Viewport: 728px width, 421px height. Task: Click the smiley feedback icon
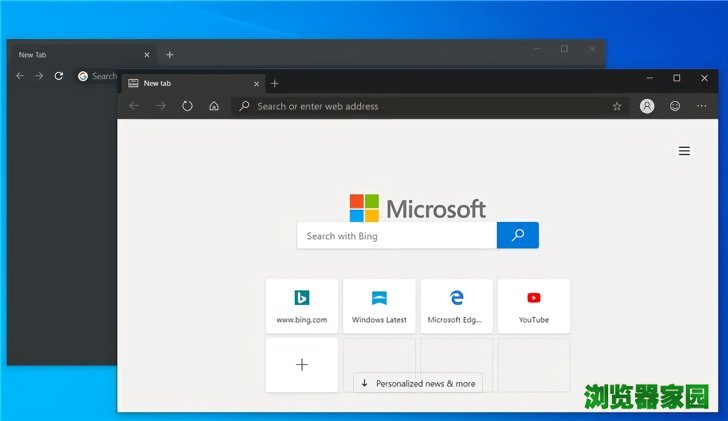point(675,106)
